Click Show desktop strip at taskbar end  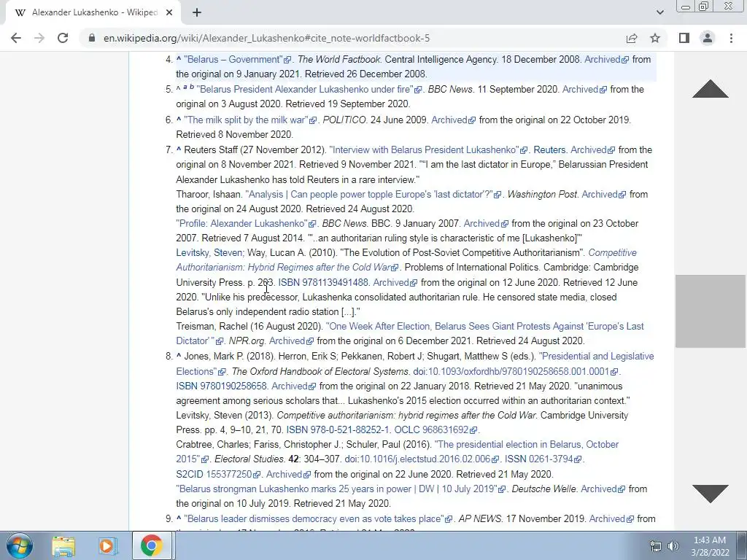(743, 545)
